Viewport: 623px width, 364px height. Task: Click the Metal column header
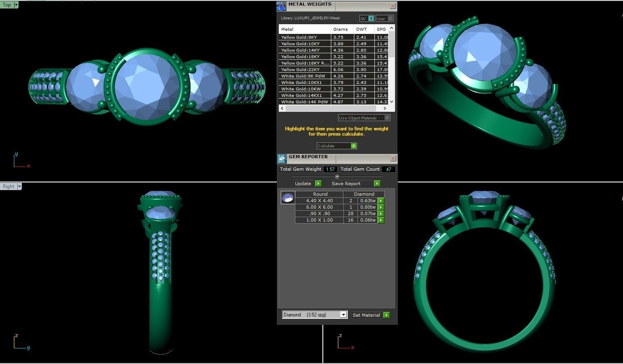pos(305,29)
